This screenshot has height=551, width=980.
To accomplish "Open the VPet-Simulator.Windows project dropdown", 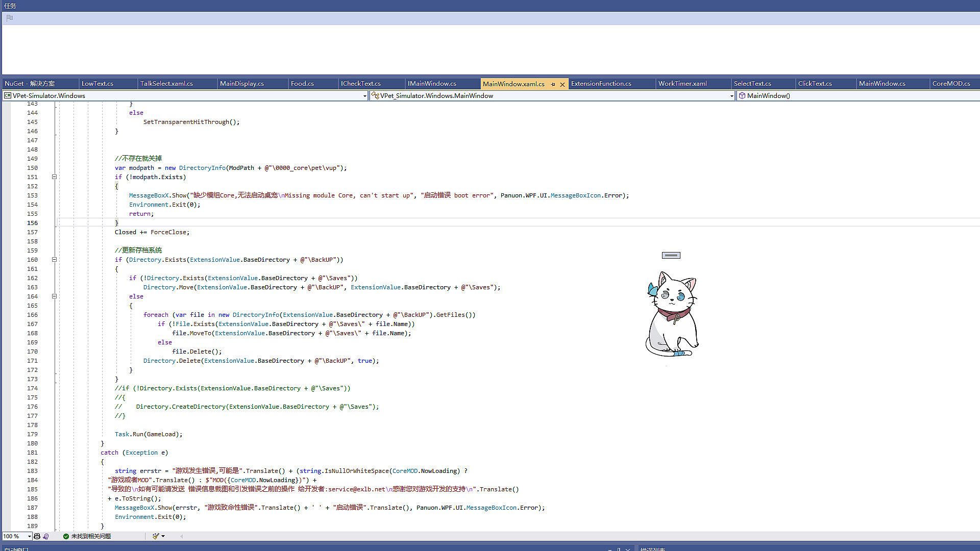I will coord(364,96).
